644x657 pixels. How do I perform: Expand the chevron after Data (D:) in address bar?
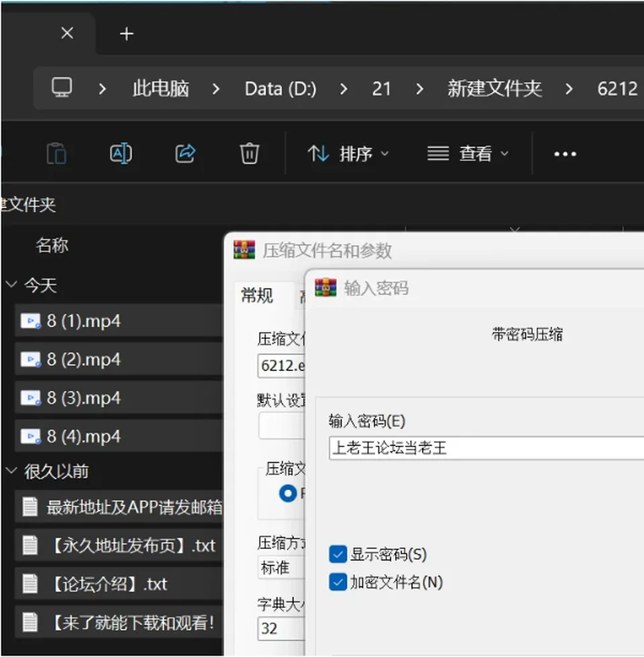coord(343,89)
